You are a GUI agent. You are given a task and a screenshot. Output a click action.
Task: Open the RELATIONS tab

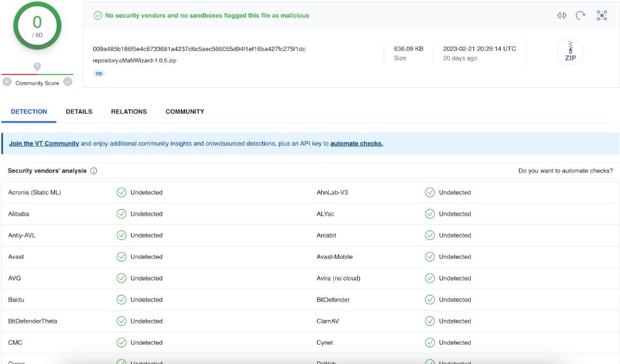tap(129, 112)
